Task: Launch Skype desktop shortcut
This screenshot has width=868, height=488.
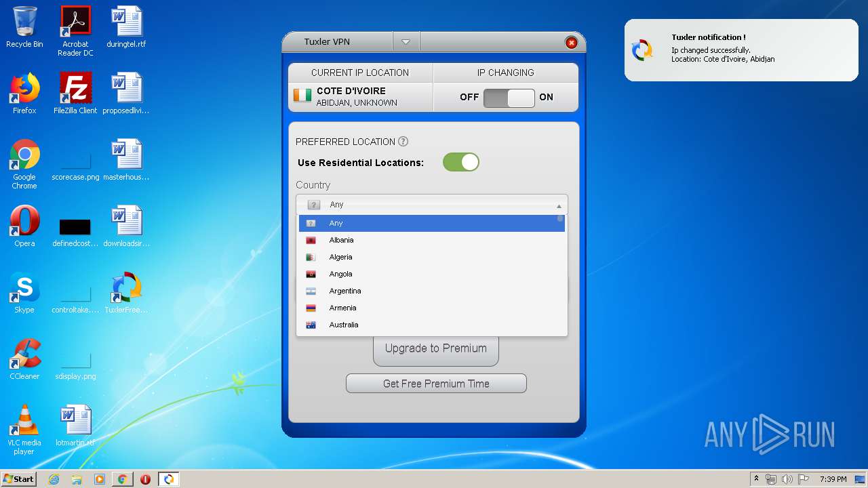Action: click(x=24, y=293)
